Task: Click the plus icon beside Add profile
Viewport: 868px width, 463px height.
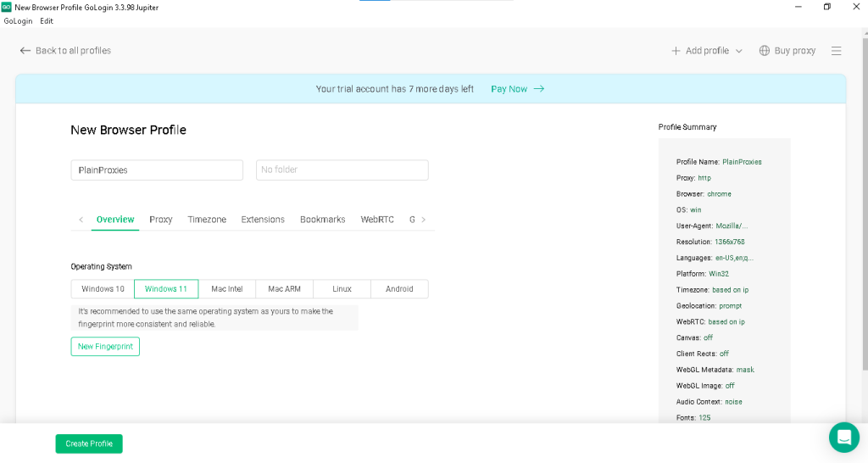Action: point(676,50)
